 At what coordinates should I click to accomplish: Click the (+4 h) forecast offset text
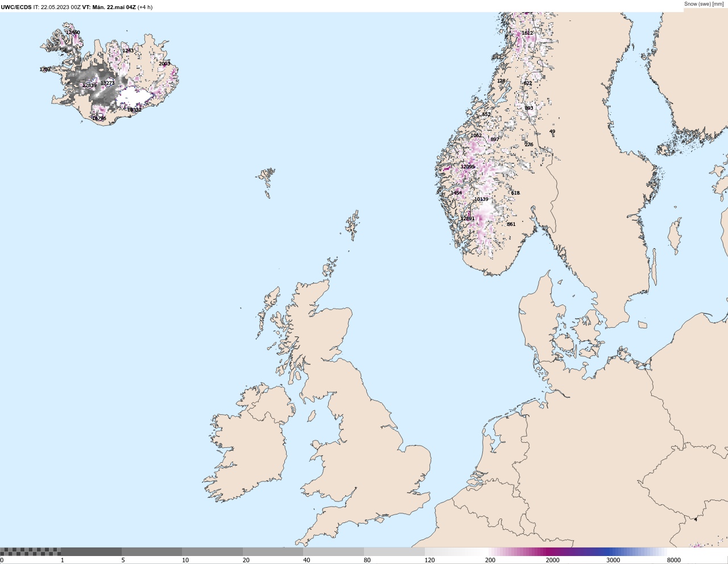pyautogui.click(x=145, y=7)
